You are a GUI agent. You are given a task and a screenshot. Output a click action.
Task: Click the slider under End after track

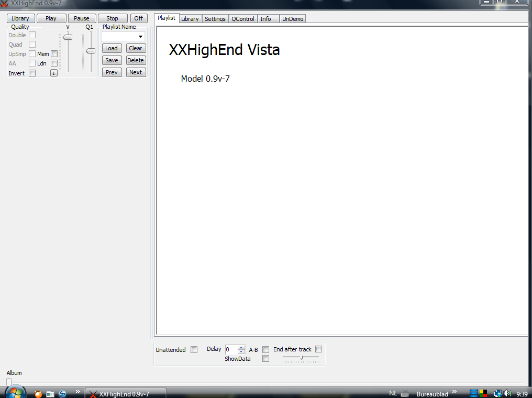(301, 358)
